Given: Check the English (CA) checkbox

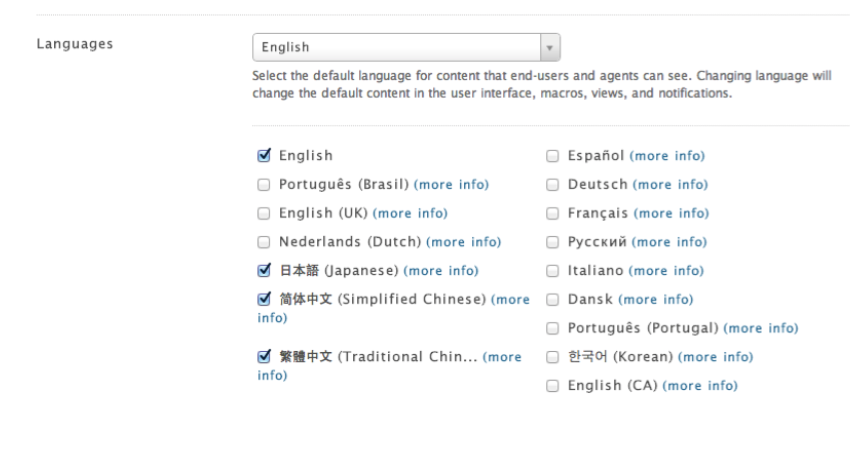Looking at the screenshot, I should [552, 386].
